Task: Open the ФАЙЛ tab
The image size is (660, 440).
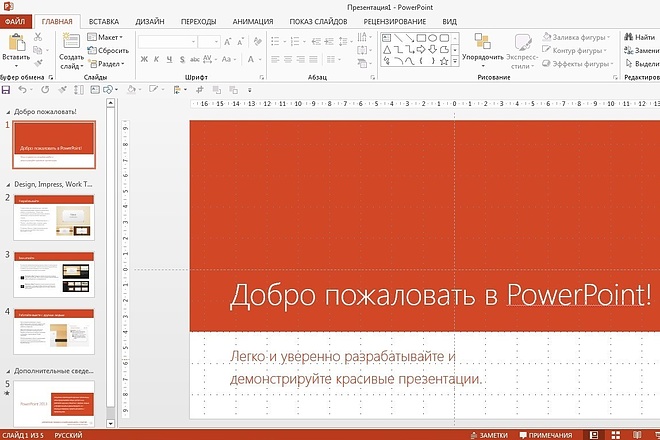Action: (x=15, y=21)
